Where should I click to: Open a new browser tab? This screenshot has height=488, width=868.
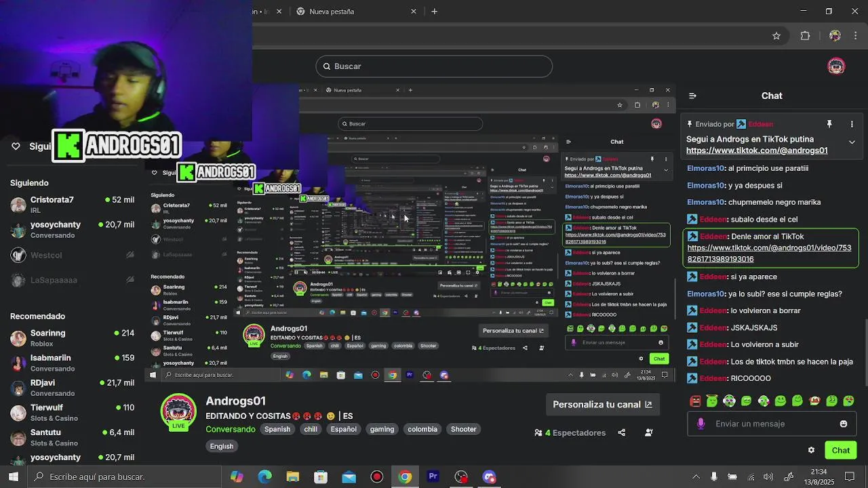click(x=434, y=12)
